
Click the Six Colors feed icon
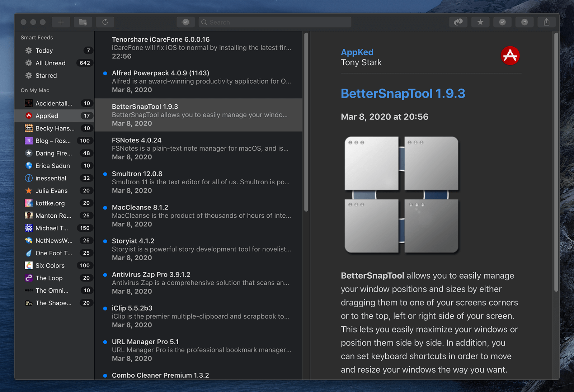tap(29, 265)
